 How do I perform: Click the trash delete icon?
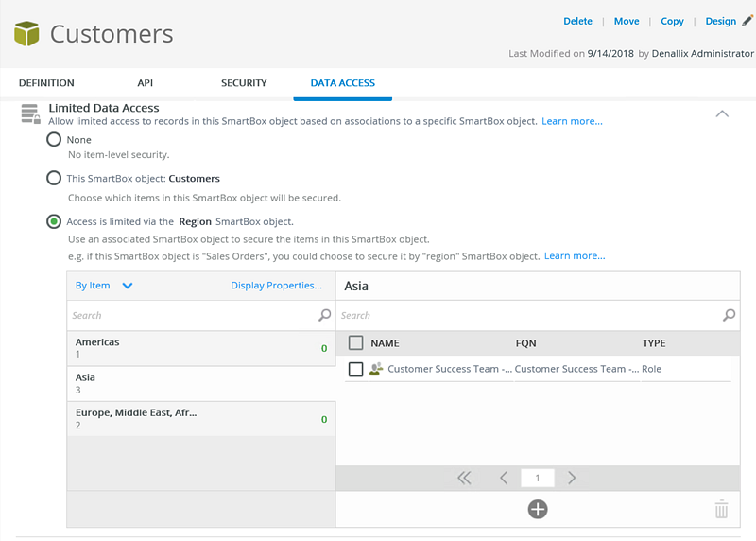(721, 509)
